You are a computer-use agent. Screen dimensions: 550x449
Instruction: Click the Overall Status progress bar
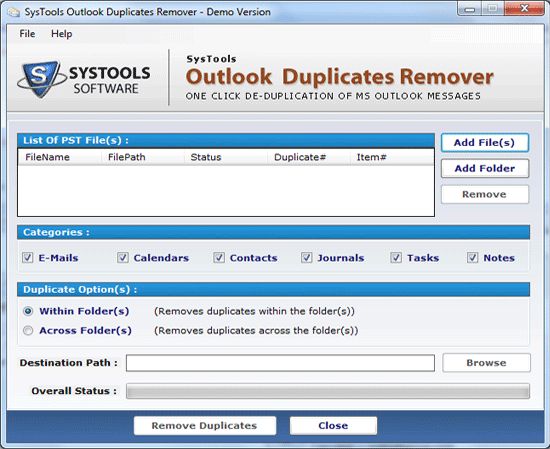328,391
